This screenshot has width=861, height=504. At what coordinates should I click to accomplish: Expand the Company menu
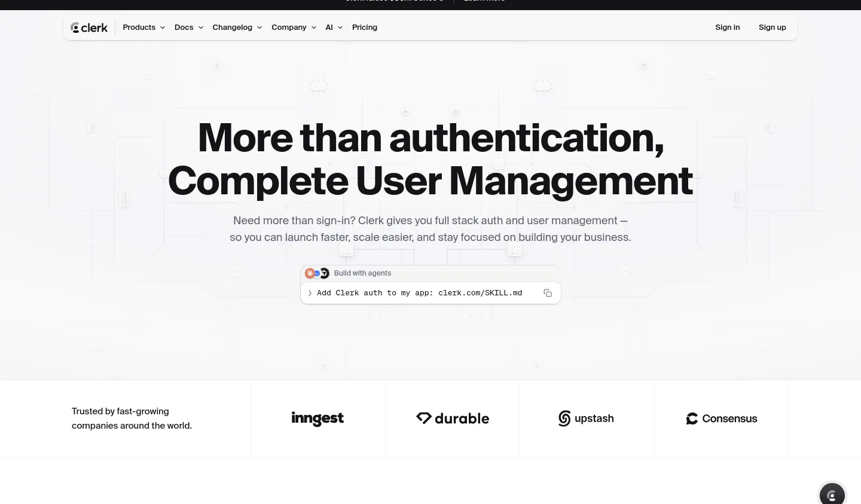[x=294, y=28]
